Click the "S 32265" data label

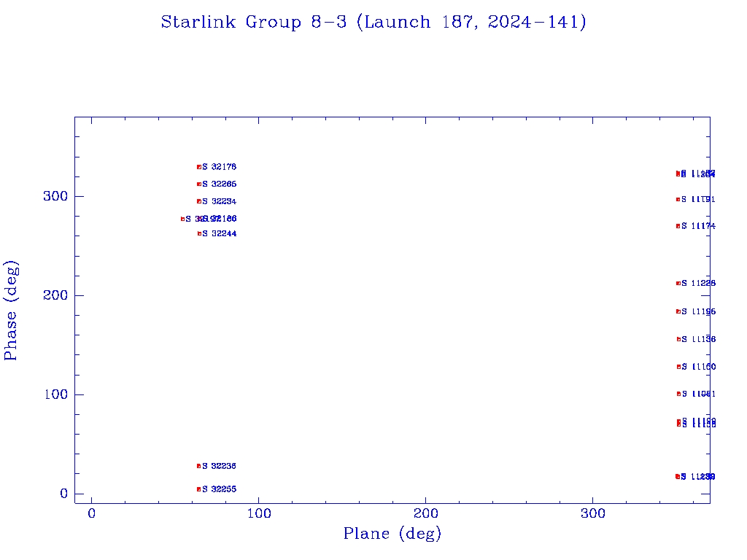(x=219, y=184)
